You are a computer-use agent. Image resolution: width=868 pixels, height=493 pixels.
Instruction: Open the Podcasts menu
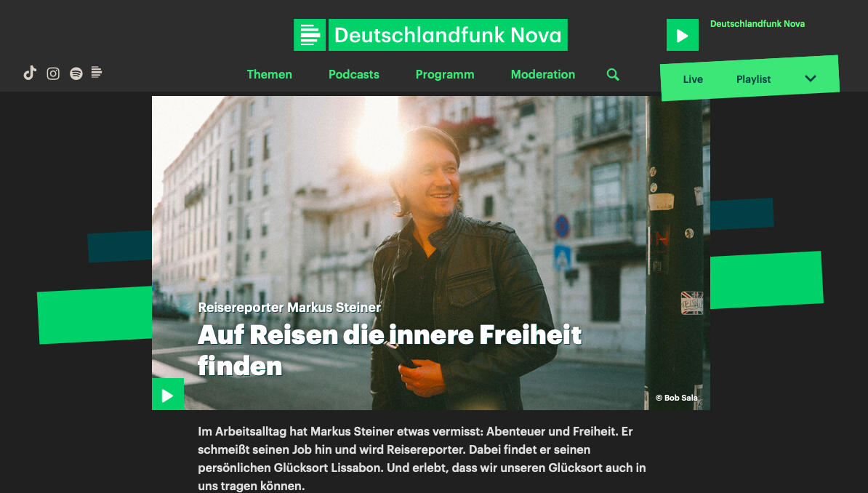tap(354, 75)
